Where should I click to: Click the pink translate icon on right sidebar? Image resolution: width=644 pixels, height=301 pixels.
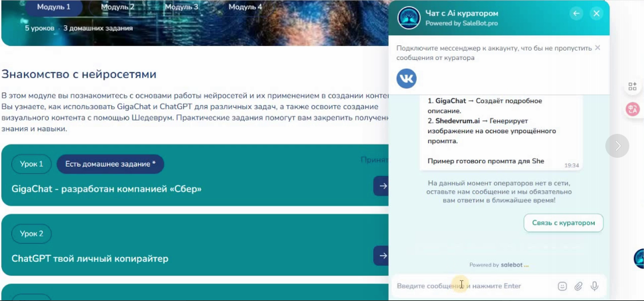point(633,109)
